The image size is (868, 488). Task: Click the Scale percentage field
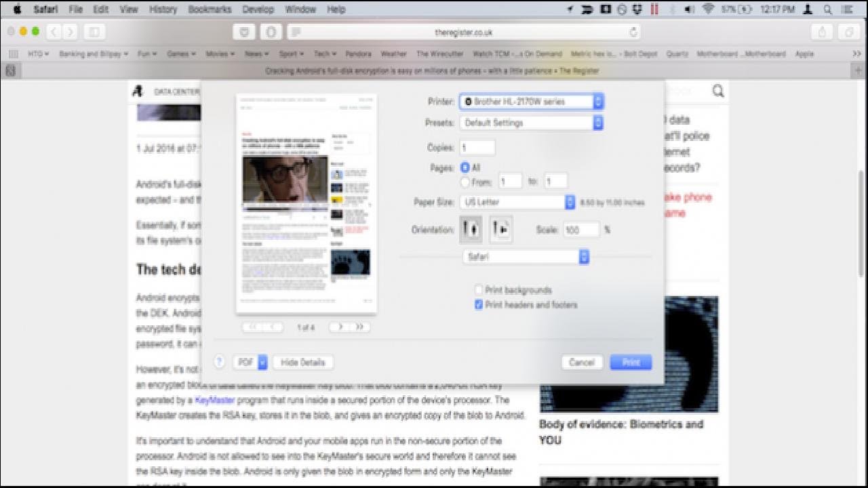pos(581,230)
